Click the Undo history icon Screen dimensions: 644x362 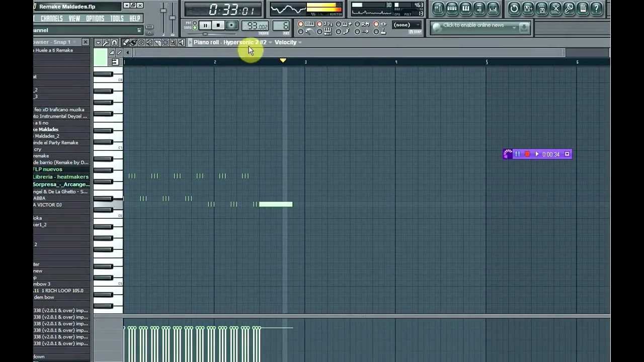pos(514,9)
